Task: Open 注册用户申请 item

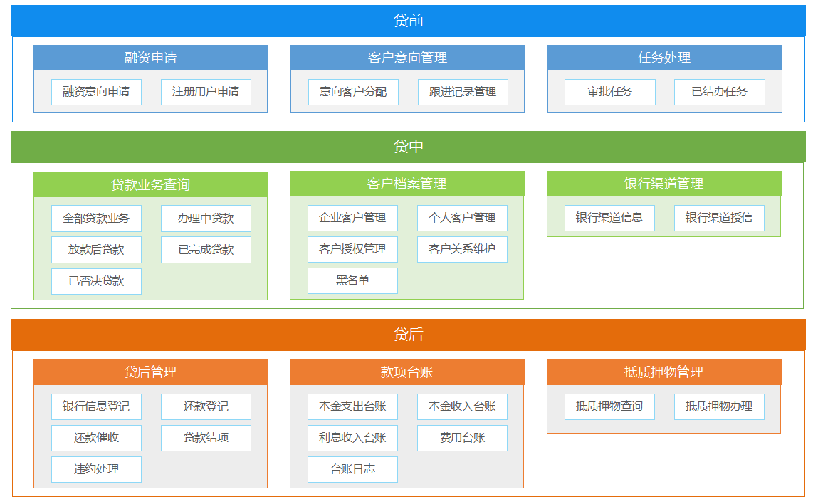Action: point(206,92)
